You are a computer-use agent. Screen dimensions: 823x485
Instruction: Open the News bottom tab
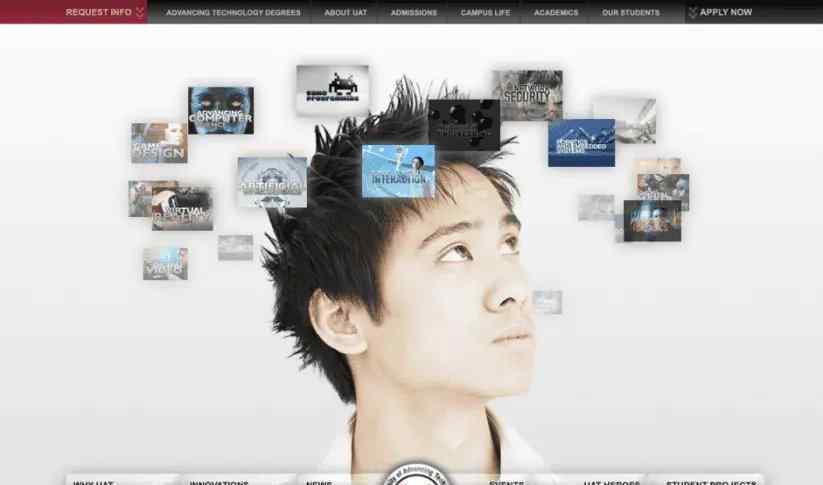319,482
